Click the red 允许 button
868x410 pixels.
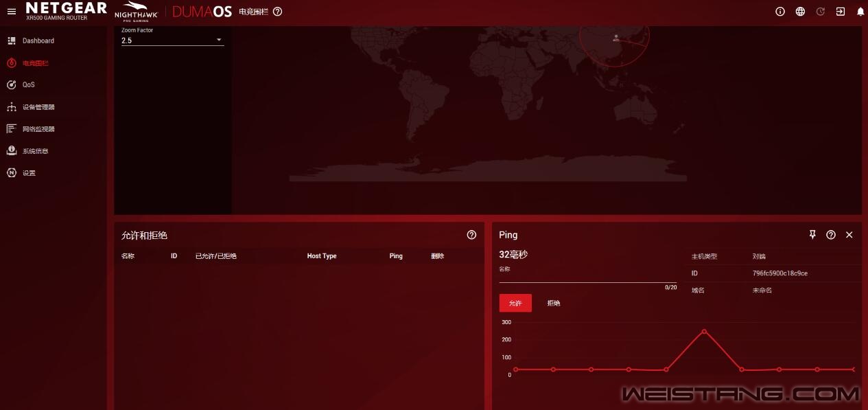coord(515,303)
